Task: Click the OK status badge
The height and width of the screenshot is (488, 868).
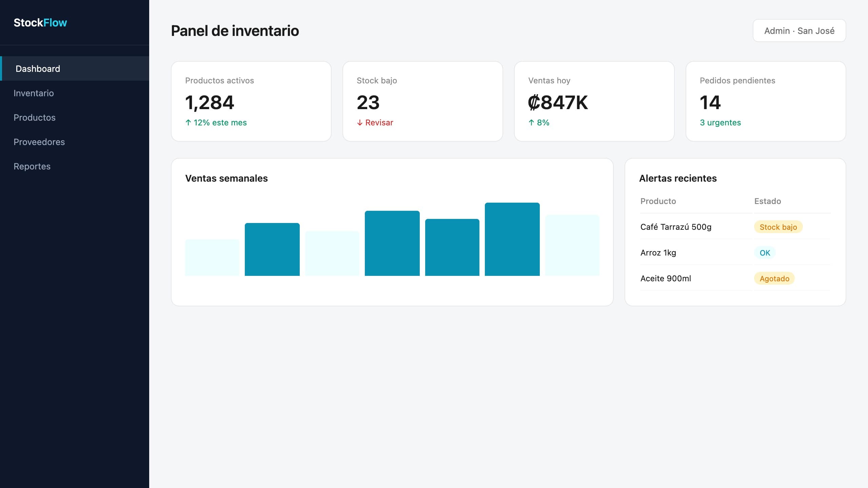Action: pos(765,253)
